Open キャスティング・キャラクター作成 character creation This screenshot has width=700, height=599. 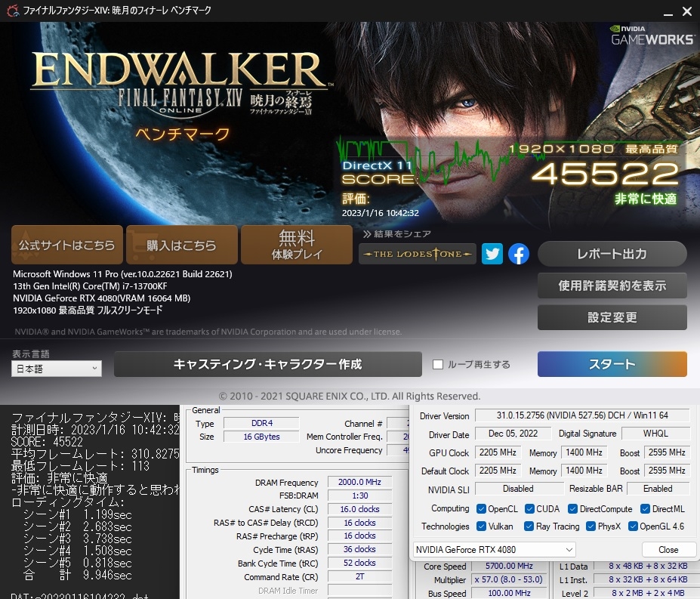pos(268,364)
